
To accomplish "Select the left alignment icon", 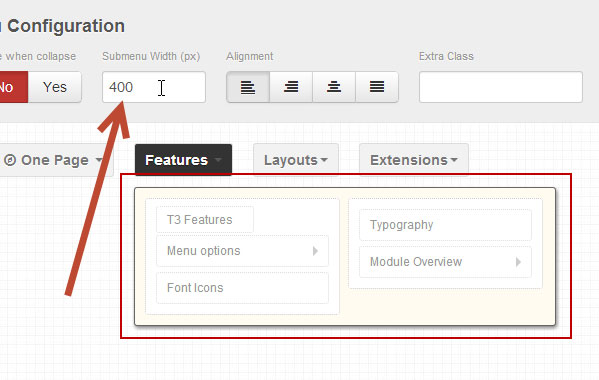I will click(x=248, y=87).
